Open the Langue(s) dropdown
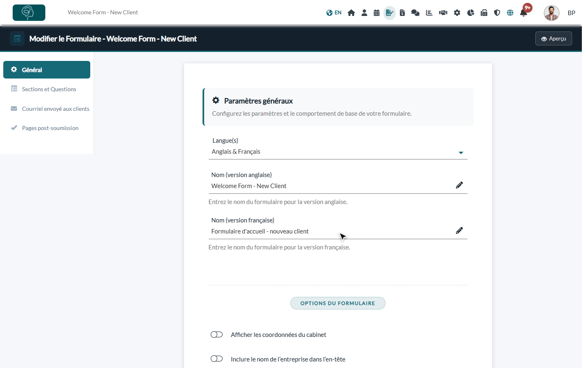Screen dimensions: 588x368 tap(338, 152)
